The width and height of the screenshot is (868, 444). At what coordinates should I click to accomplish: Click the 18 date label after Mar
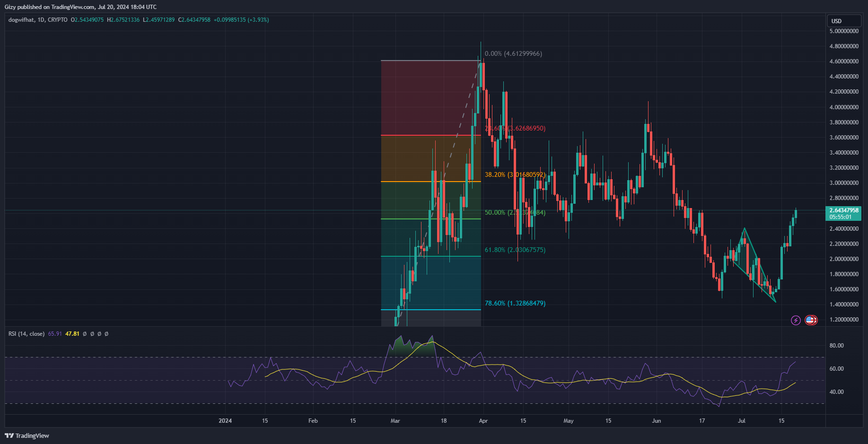444,421
